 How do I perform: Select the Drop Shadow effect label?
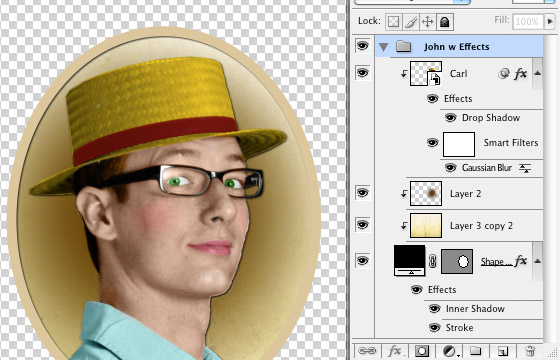click(x=491, y=118)
